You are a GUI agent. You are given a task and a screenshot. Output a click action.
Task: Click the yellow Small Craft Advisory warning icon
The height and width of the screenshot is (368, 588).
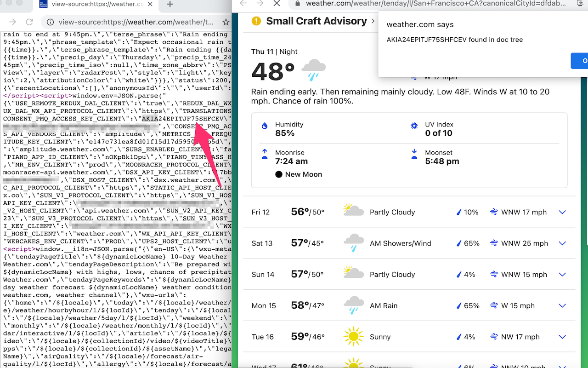click(256, 21)
